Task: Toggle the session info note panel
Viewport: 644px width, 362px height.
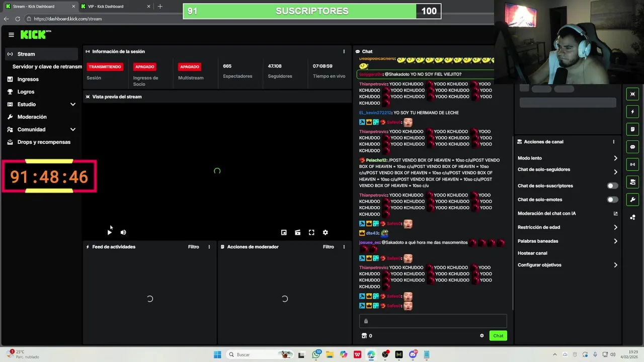Action: coord(632,129)
